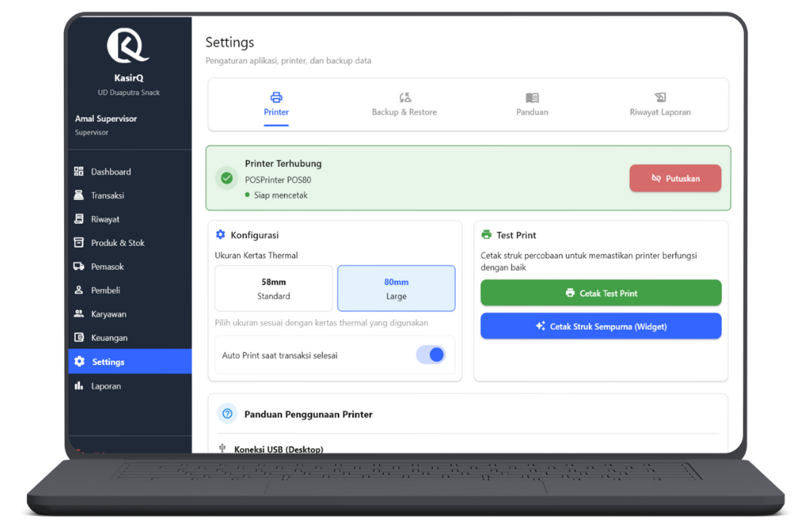Open the Backup & Restore tab

tap(404, 105)
